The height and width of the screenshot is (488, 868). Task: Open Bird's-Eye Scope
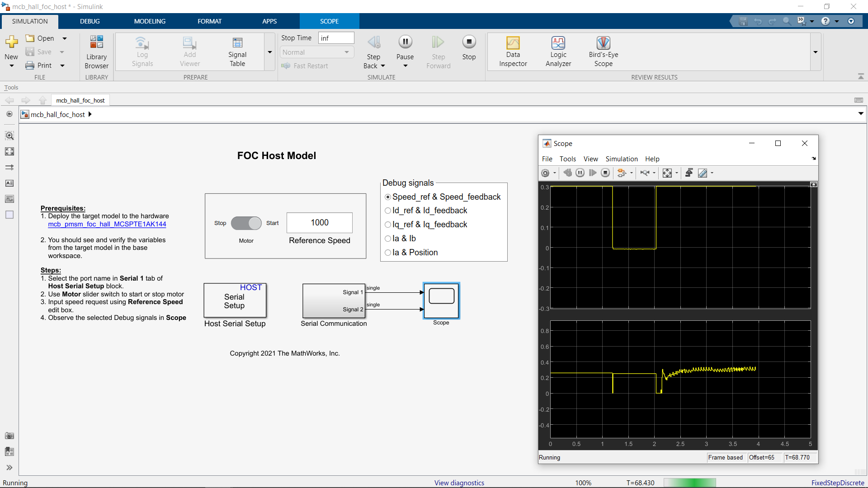click(x=604, y=51)
